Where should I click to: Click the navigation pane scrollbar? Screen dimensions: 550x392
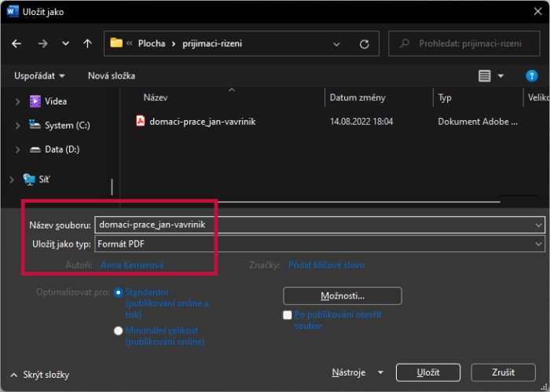pyautogui.click(x=112, y=186)
